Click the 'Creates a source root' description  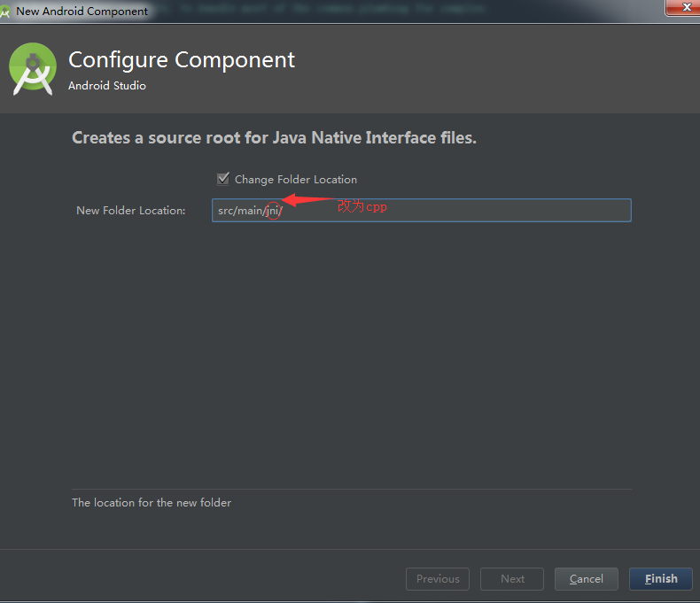274,138
